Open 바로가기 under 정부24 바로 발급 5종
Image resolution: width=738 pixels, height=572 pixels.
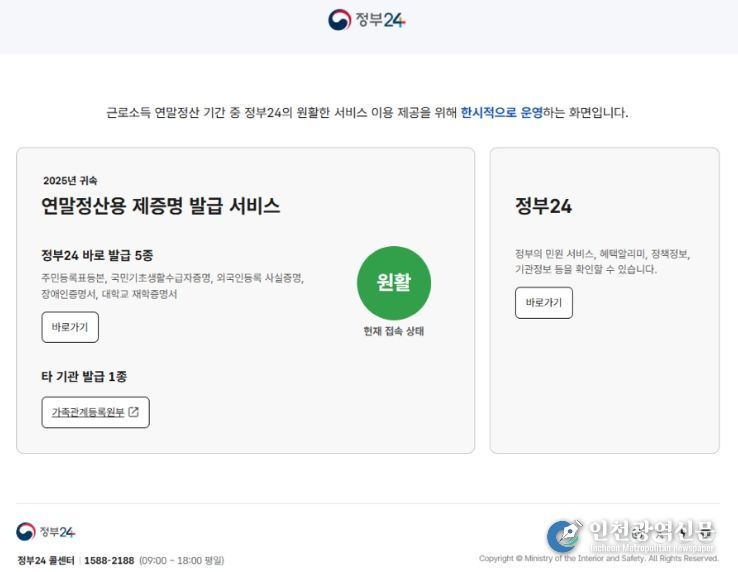pos(70,327)
